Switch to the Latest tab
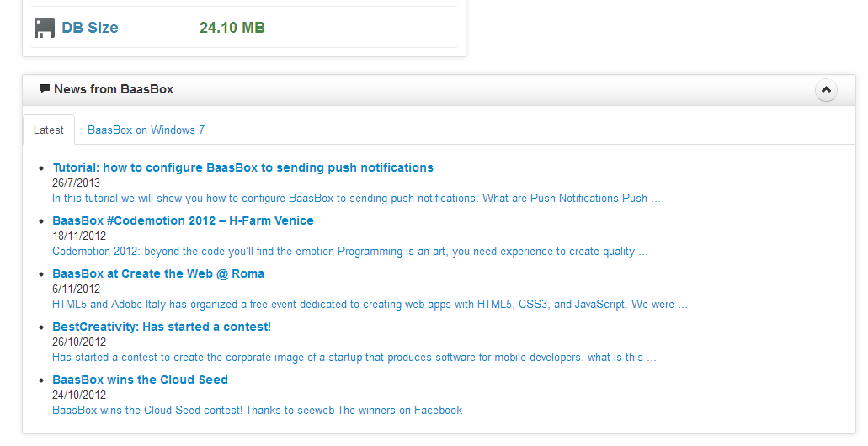Screen dimensions: 868x446 tap(49, 130)
